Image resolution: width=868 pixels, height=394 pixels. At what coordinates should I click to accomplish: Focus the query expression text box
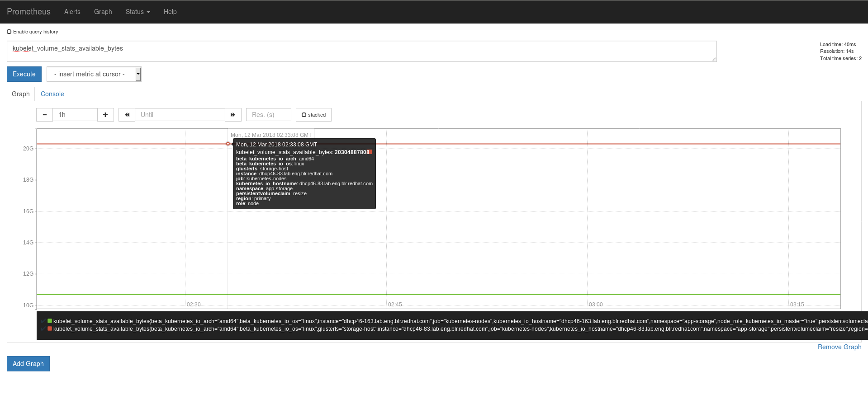click(362, 51)
